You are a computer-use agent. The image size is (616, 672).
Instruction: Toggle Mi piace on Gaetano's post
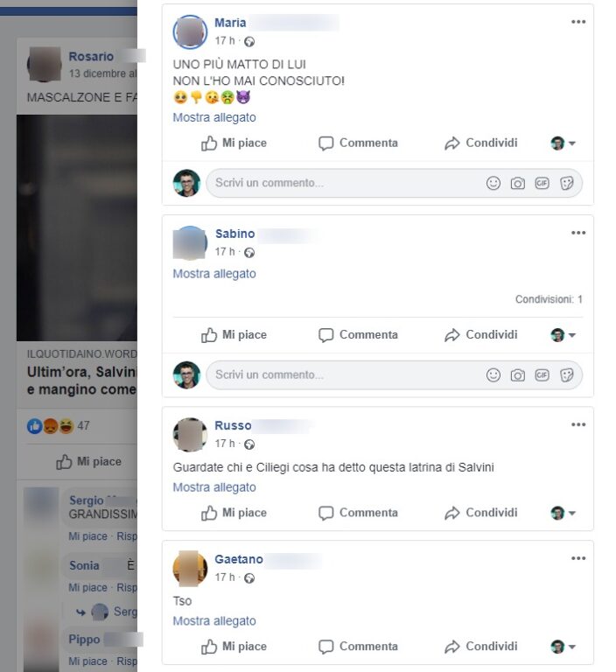pos(234,647)
